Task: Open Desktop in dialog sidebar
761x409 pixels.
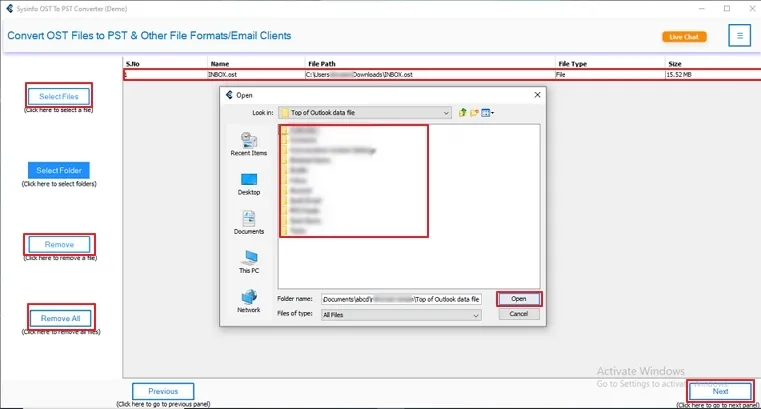Action: coord(248,184)
